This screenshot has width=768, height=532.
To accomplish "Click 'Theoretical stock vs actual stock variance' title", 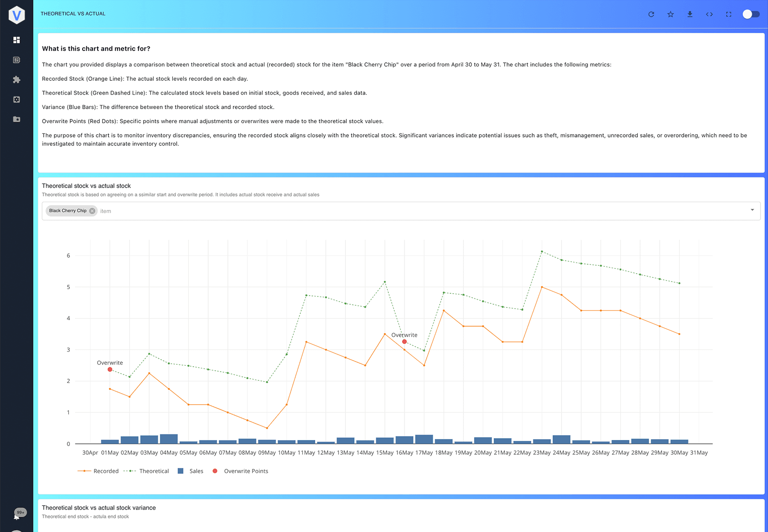I will tap(99, 508).
